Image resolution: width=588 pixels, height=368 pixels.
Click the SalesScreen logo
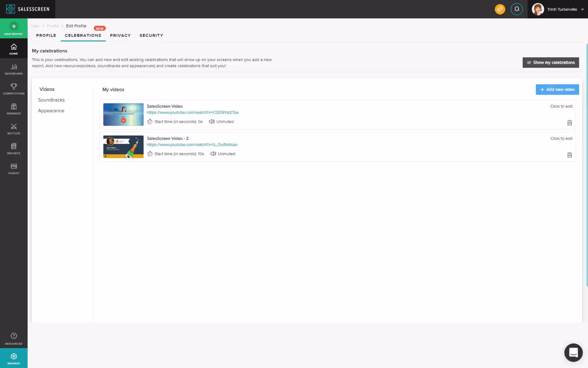tap(28, 9)
